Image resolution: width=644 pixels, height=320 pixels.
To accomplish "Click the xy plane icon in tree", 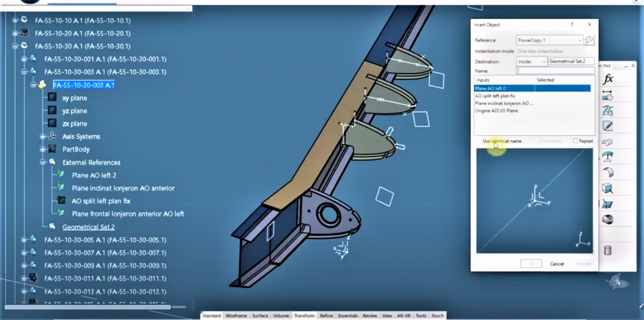I will 53,98.
